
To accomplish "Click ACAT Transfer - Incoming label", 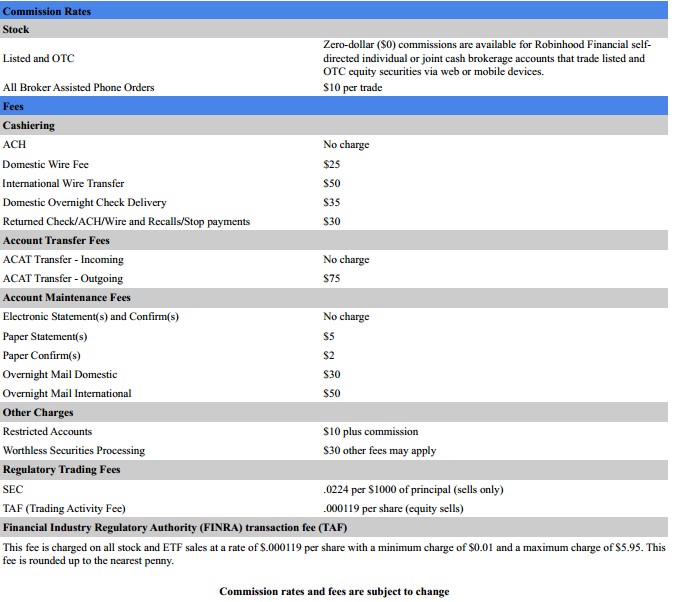I will tap(63, 260).
